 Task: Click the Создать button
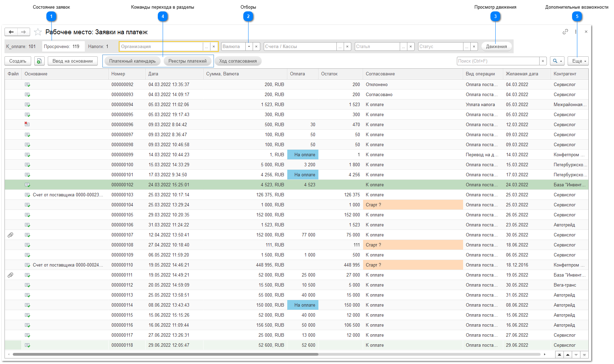coord(18,61)
